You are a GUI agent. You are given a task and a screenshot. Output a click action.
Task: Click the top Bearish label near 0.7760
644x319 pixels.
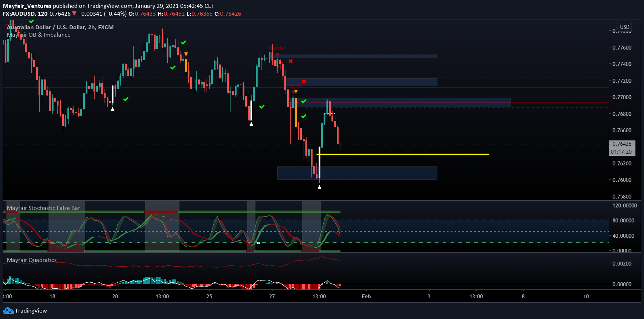278,48
